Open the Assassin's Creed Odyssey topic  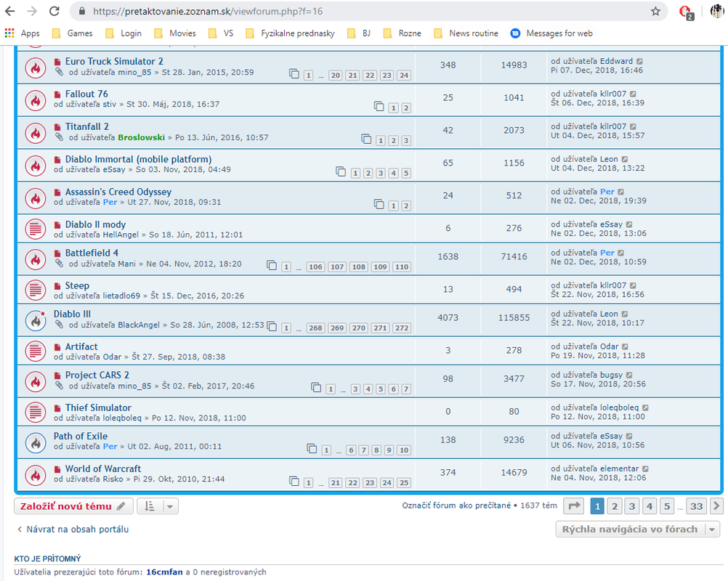tap(118, 192)
